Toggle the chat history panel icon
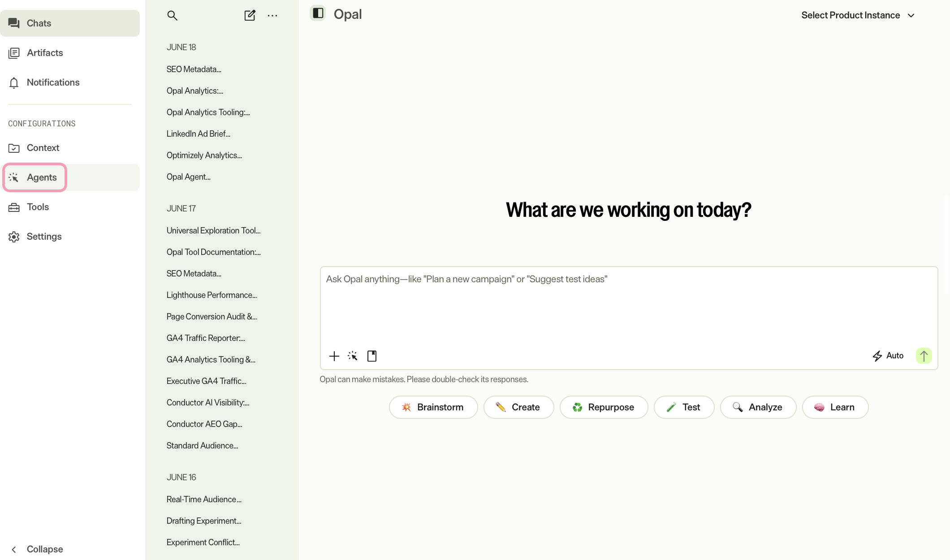 (318, 13)
